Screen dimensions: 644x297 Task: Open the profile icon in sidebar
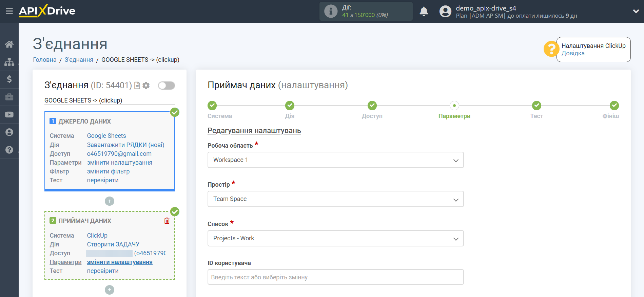(x=9, y=132)
